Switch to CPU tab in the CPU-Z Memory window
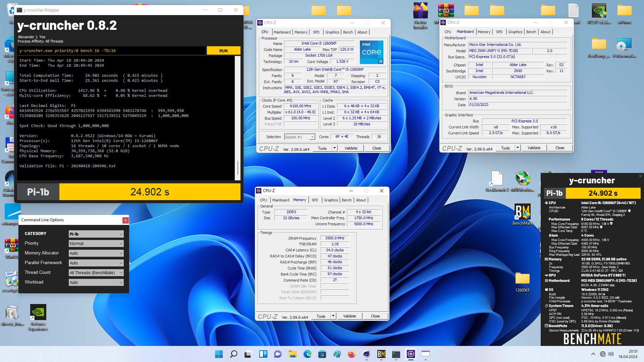The width and height of the screenshot is (644, 362). [x=263, y=200]
